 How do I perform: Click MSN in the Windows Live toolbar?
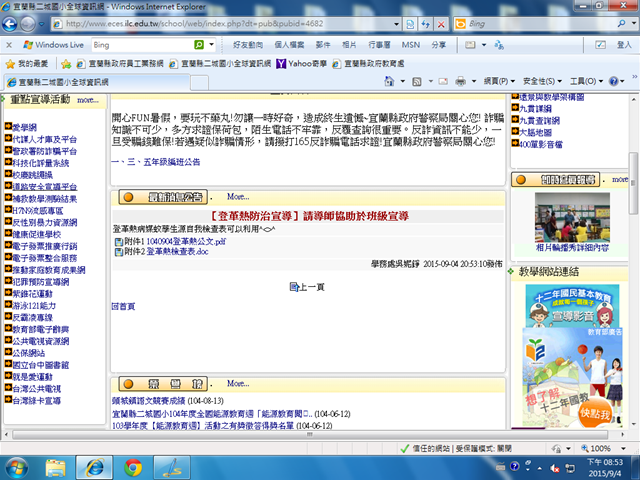411,45
